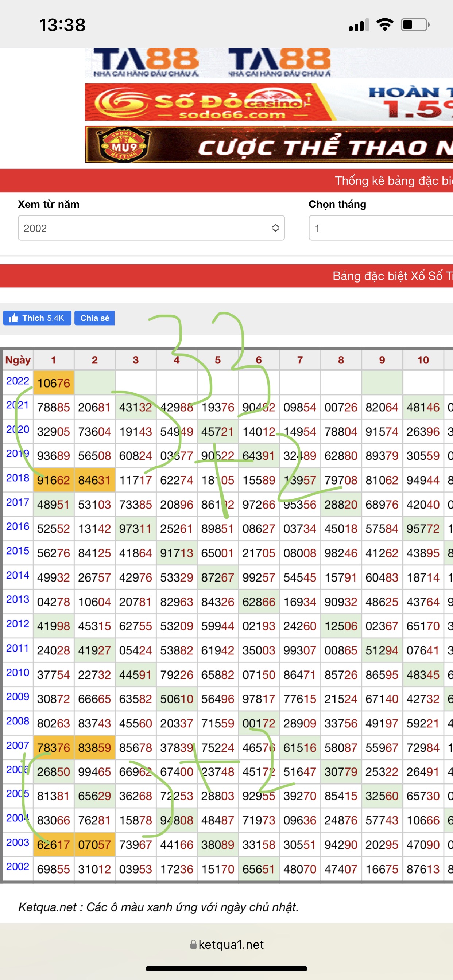
Task: Tap the Wi-Fi status icon
Action: pos(384,25)
